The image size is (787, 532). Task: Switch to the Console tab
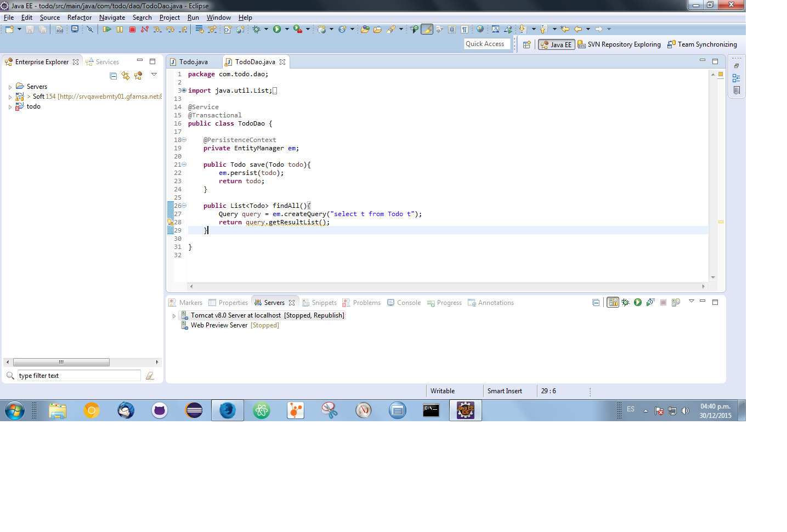(404, 303)
